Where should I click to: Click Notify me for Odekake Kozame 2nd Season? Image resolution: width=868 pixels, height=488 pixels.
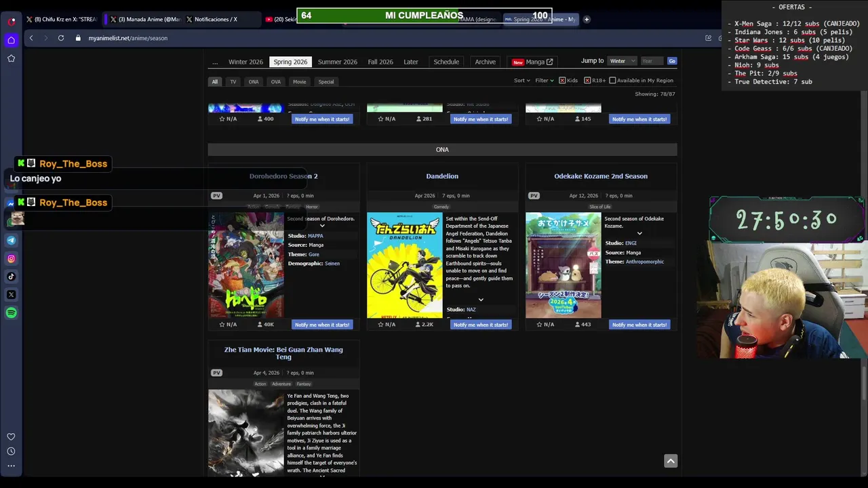point(639,325)
